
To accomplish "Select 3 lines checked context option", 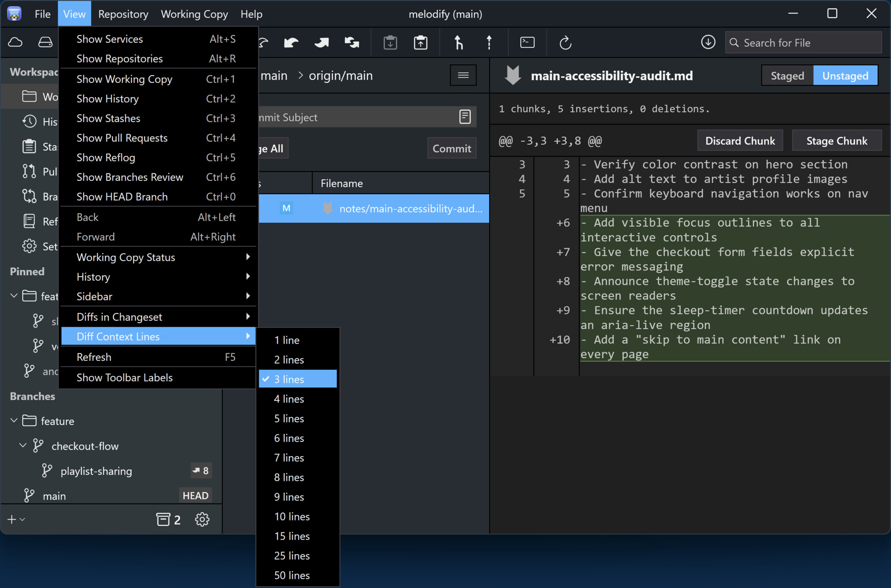I will click(298, 379).
